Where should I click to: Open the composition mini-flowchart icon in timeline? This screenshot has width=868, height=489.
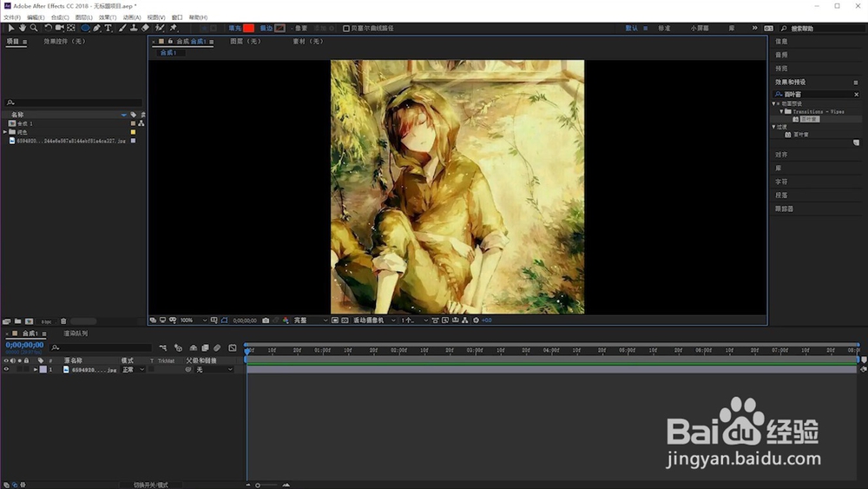tap(163, 347)
